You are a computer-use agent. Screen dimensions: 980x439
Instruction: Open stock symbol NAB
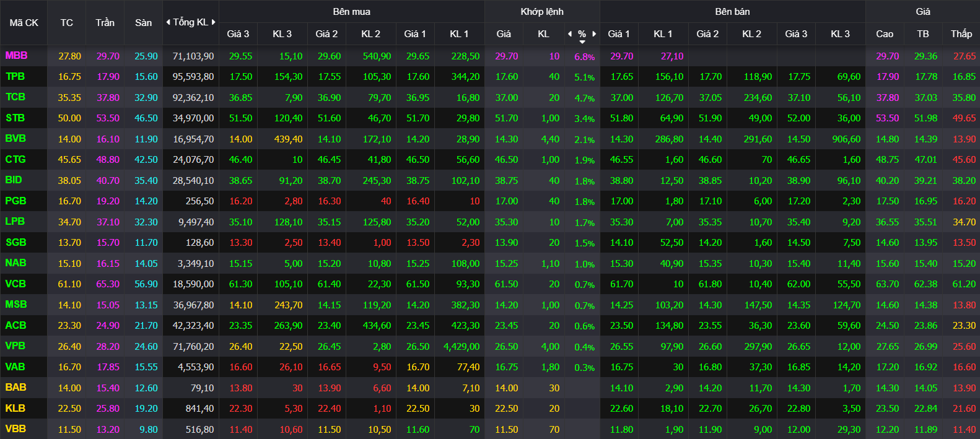(15, 263)
